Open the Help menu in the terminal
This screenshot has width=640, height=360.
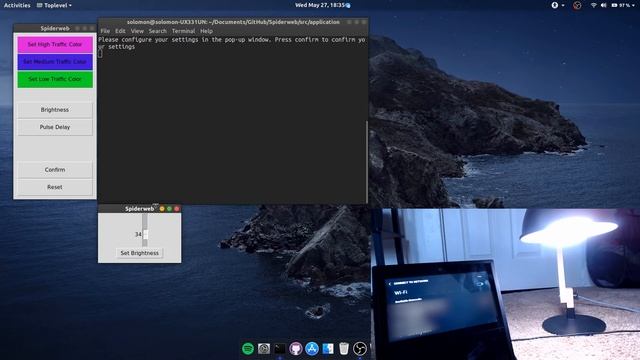point(206,31)
